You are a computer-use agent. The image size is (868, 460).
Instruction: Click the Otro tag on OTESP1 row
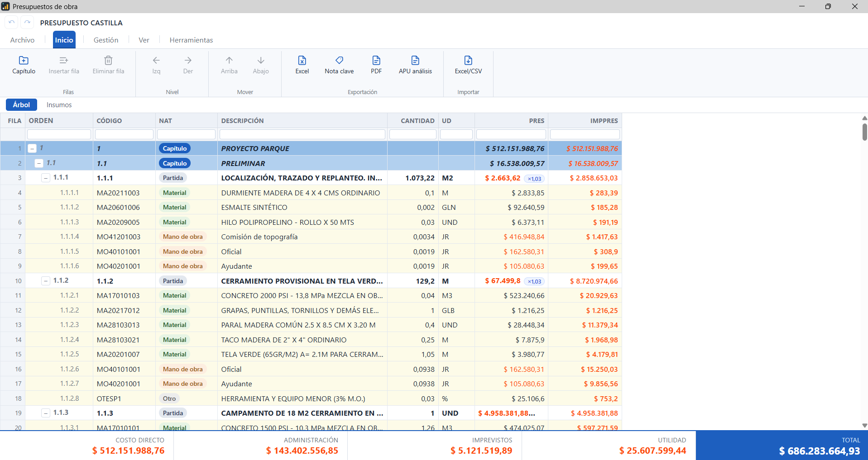[169, 398]
